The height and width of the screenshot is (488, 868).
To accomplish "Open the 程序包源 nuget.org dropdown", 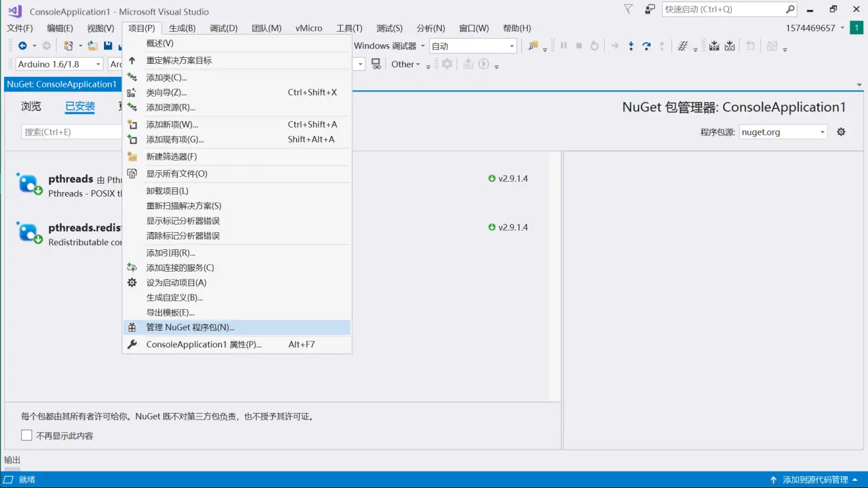I will pyautogui.click(x=782, y=132).
